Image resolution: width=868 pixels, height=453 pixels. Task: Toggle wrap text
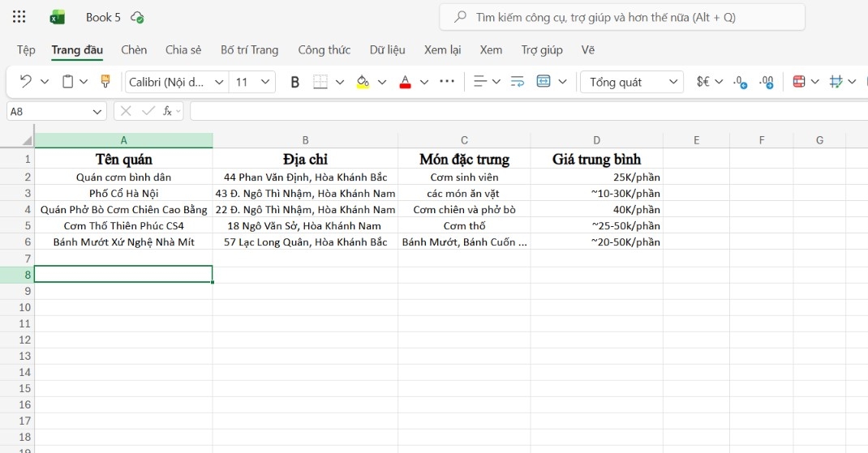(x=518, y=81)
